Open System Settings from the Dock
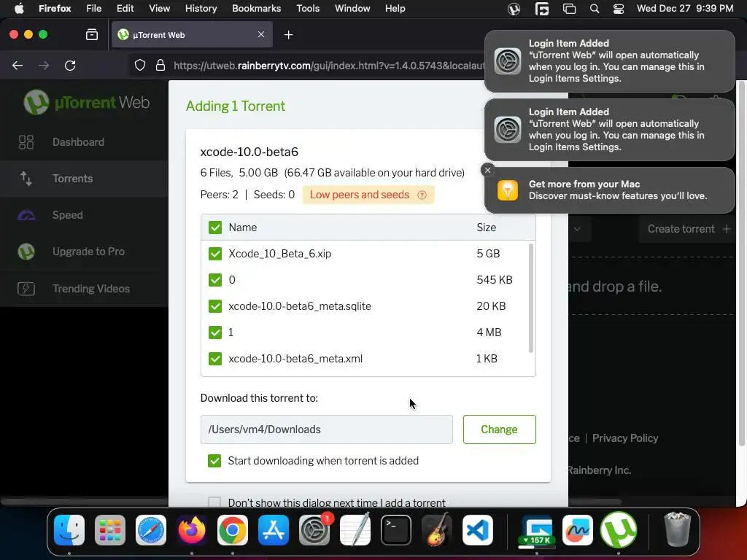Screen dimensions: 747x560 point(314,530)
